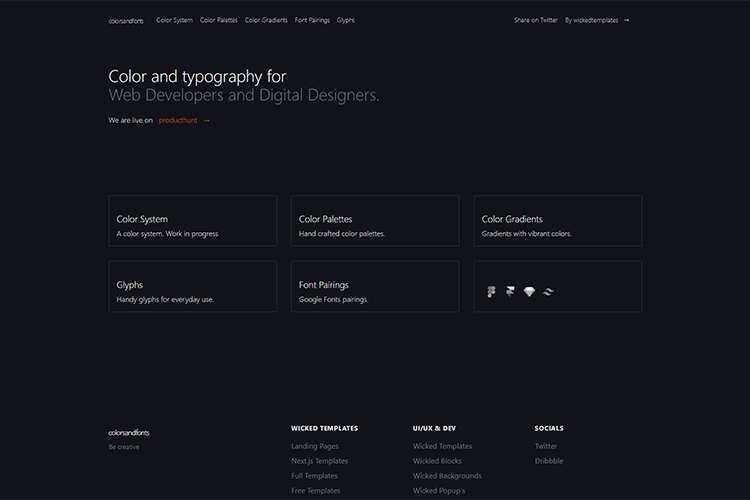Open Color System from the top navigation
750x500 pixels.
(x=174, y=20)
